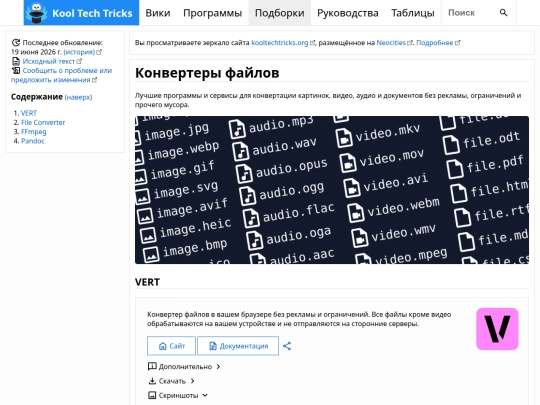Click the edit icon beside Сообщить о проблеме
The height and width of the screenshot is (405, 540).
coord(16,71)
